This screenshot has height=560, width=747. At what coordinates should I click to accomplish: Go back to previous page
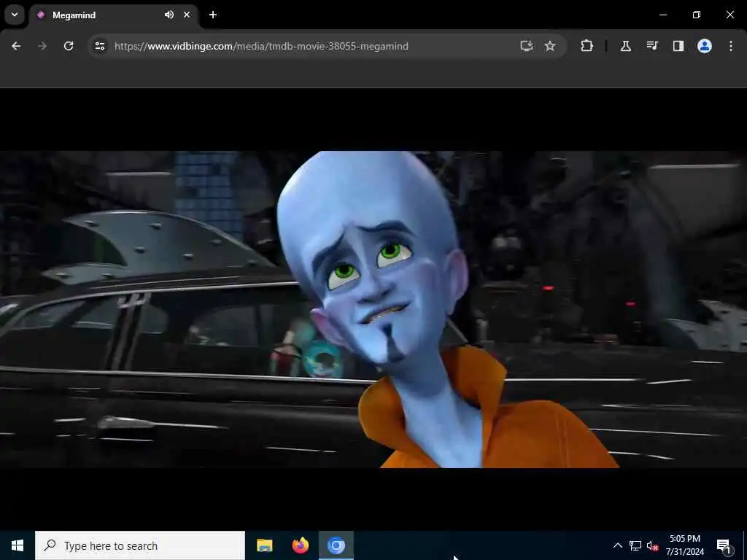point(16,46)
